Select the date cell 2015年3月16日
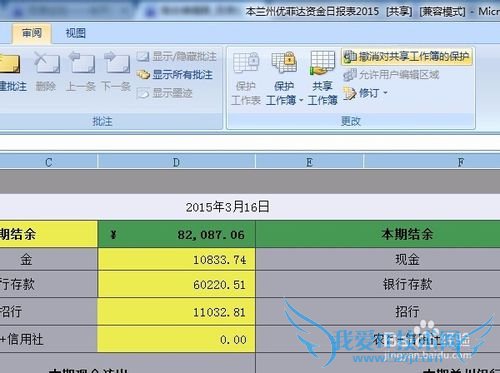500x373 pixels. (228, 207)
